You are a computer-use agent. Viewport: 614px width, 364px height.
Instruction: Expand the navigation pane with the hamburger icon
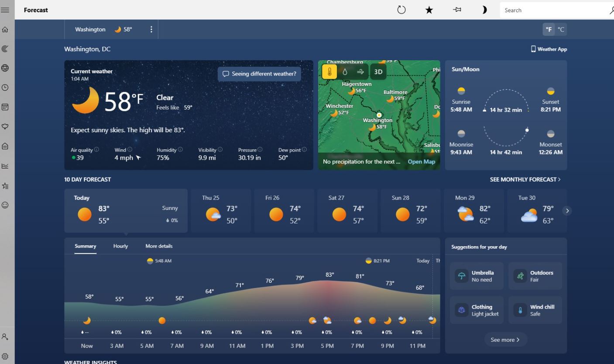6,10
